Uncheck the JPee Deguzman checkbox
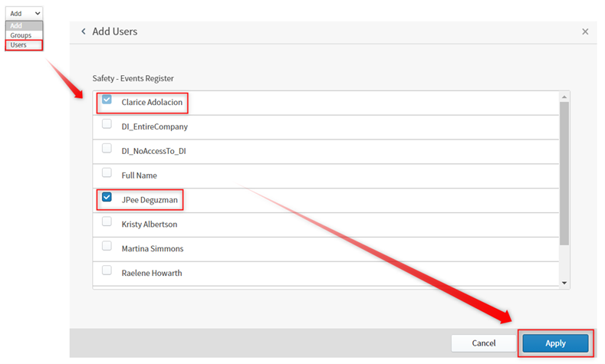This screenshot has height=364, width=605. point(107,198)
